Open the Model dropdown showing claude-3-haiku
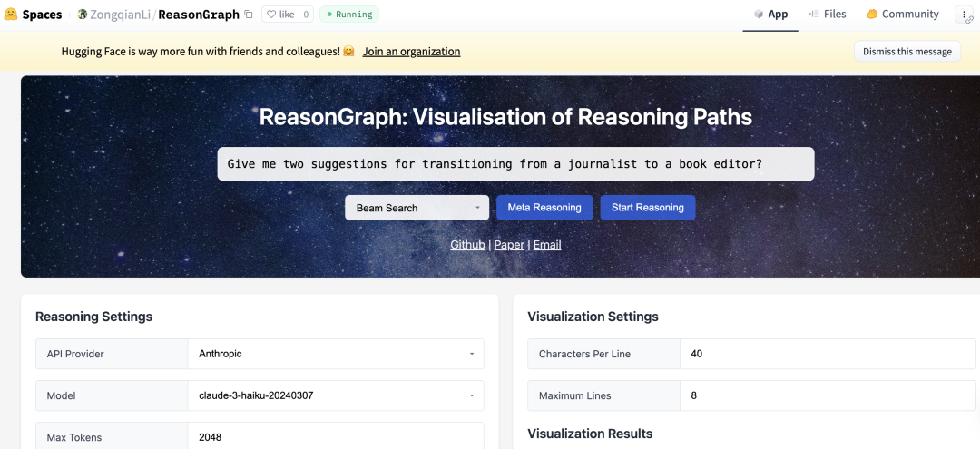This screenshot has width=980, height=449. (336, 395)
